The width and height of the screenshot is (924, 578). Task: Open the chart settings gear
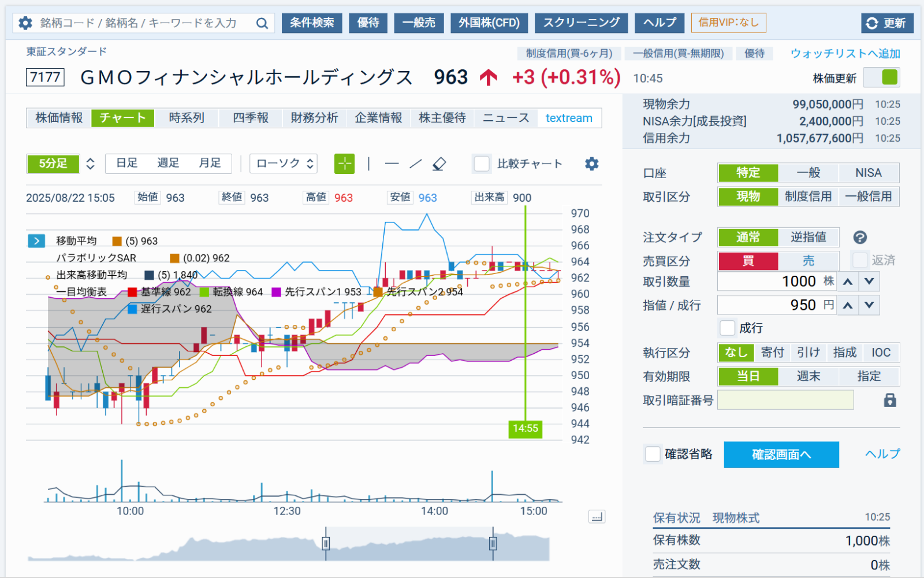tap(591, 164)
